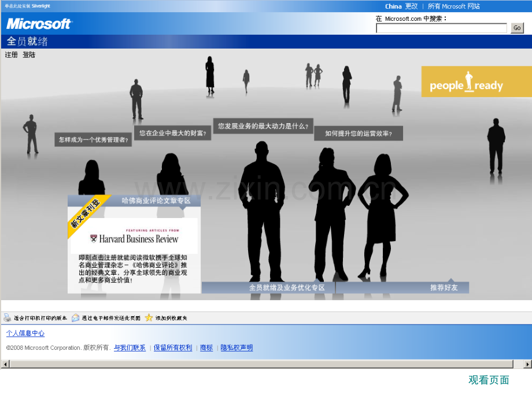Viewport: 532px width, 399px height.
Task: Click the people ready logo banner
Action: (476, 82)
